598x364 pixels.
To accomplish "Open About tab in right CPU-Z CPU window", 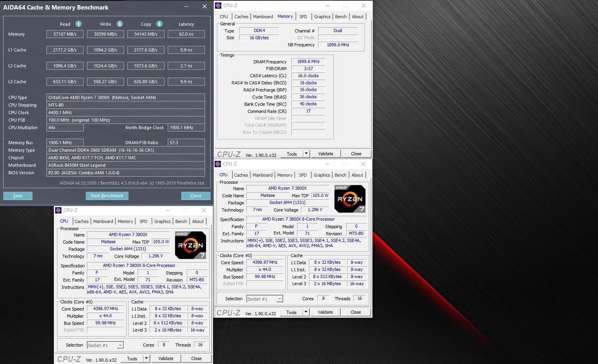I will click(x=357, y=175).
